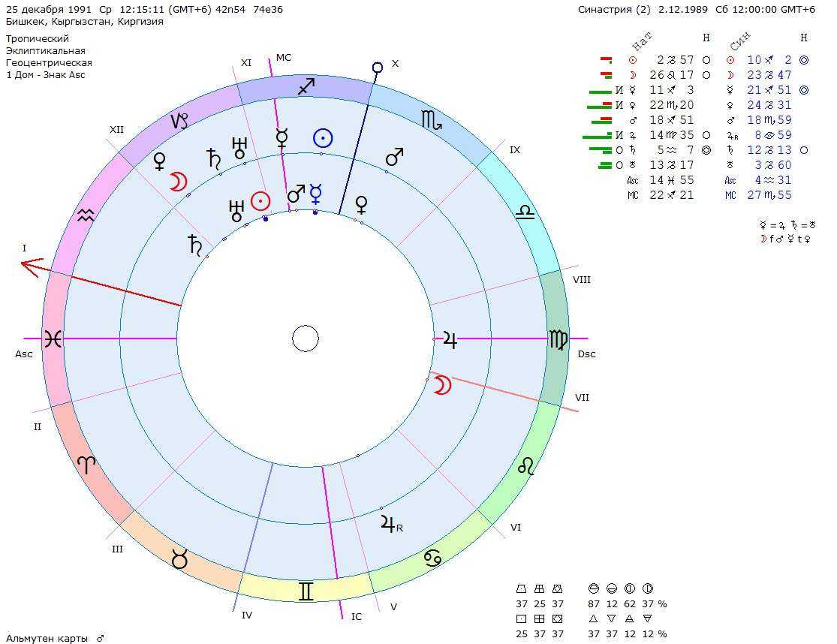Click the Jupiter glyph on the Descendant line

[x=450, y=339]
